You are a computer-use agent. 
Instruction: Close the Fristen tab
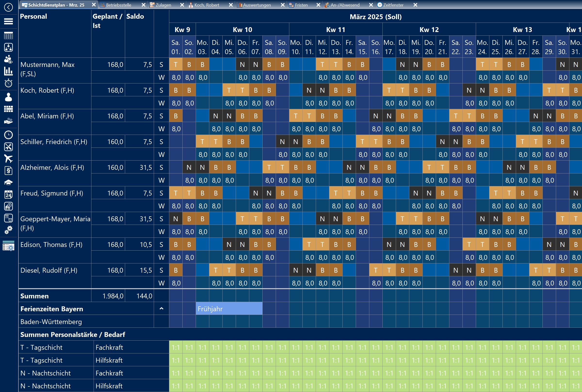[318, 5]
